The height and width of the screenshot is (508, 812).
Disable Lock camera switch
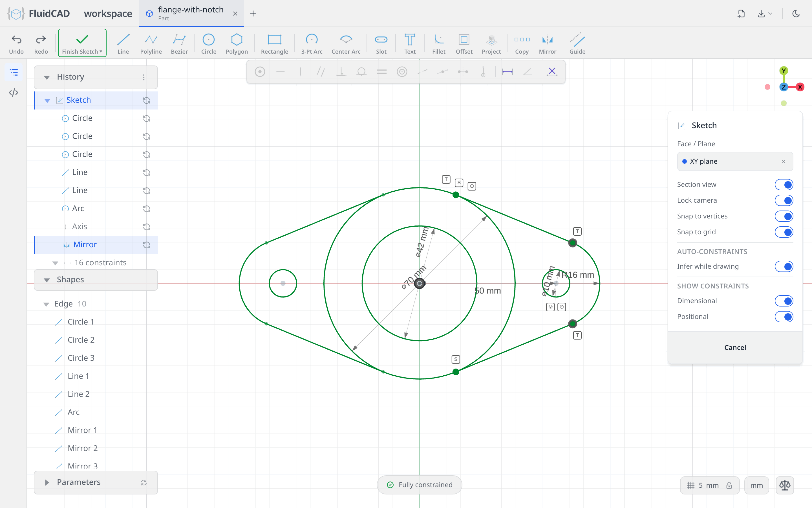[784, 200]
